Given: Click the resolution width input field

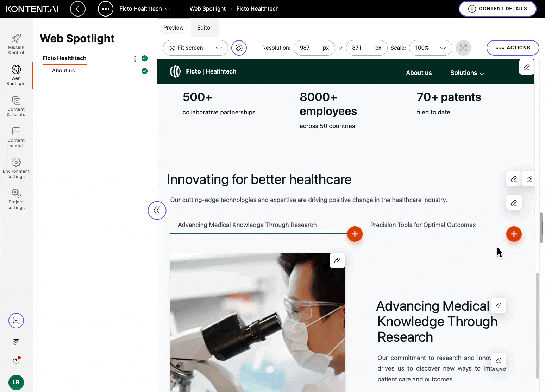Looking at the screenshot, I should pos(308,48).
